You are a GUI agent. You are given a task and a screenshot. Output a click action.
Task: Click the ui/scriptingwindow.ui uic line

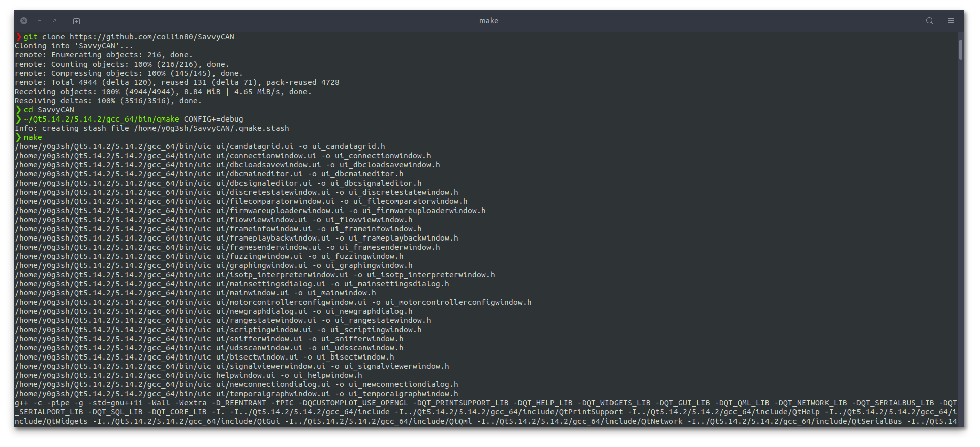click(218, 330)
